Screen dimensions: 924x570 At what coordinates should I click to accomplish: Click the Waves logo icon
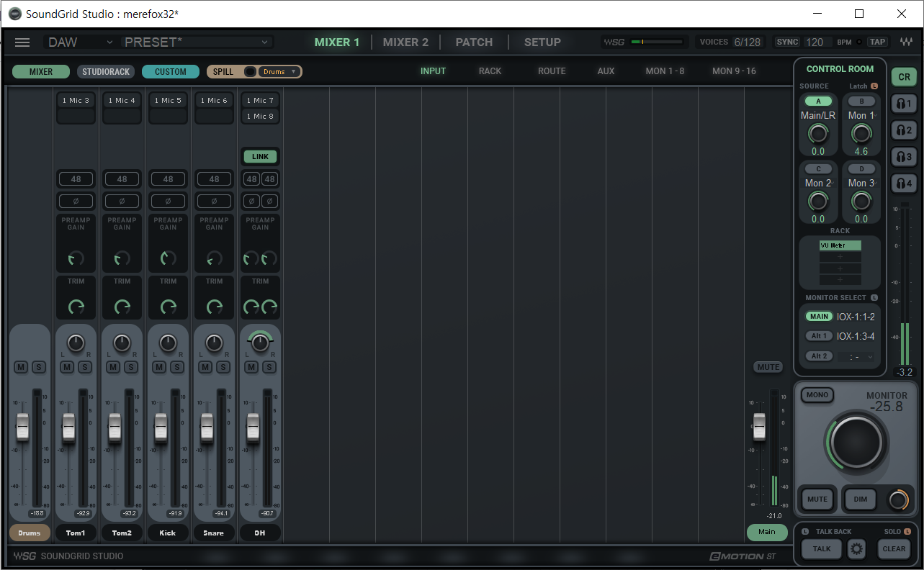click(908, 42)
